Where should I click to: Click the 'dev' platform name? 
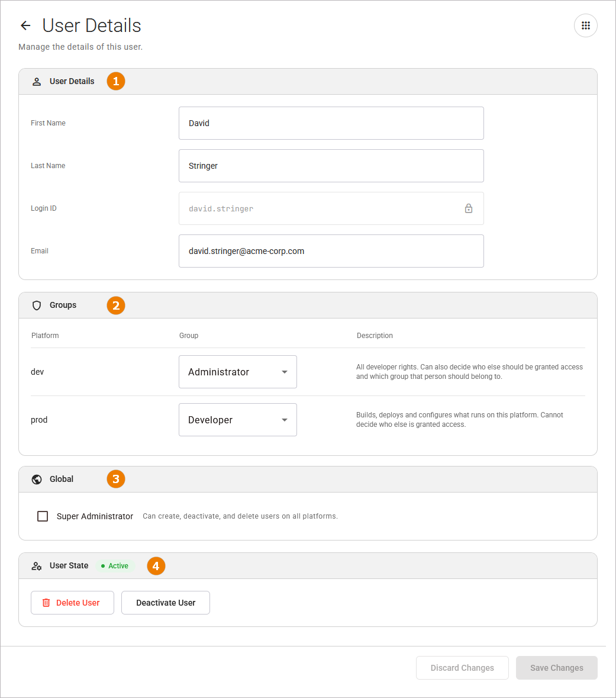[x=37, y=372]
